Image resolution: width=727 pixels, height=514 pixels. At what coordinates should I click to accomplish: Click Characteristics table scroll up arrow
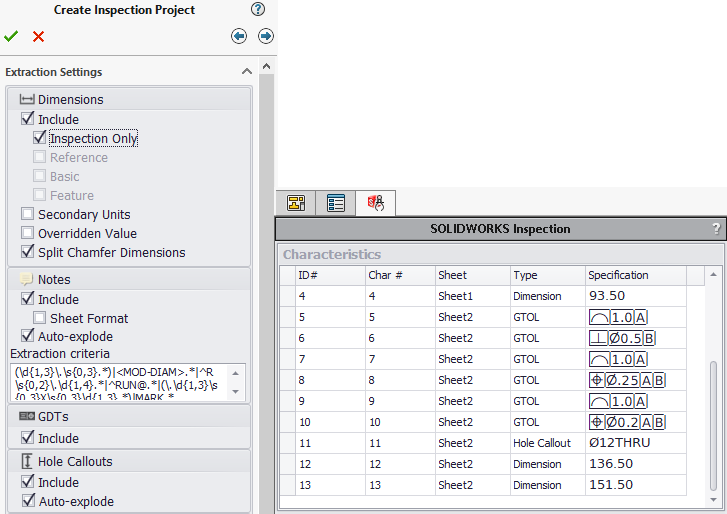713,275
